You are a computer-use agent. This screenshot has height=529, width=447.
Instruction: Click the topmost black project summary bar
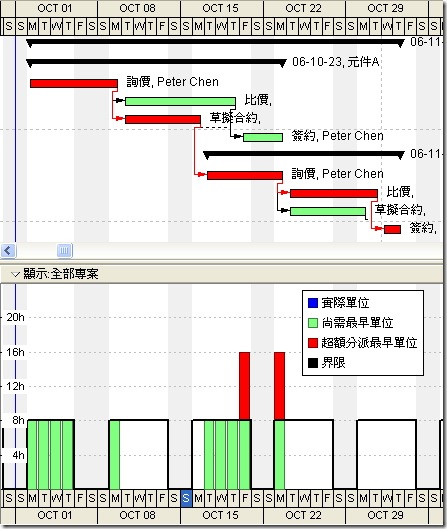point(215,42)
